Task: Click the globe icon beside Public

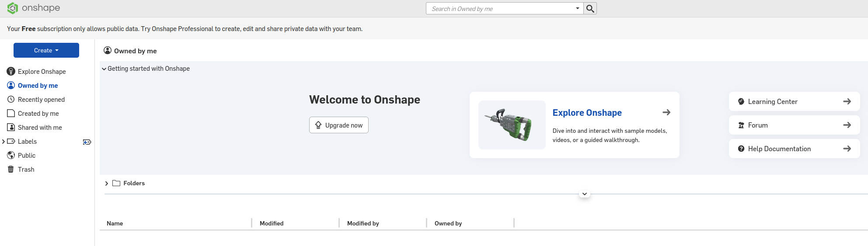Action: 11,155
